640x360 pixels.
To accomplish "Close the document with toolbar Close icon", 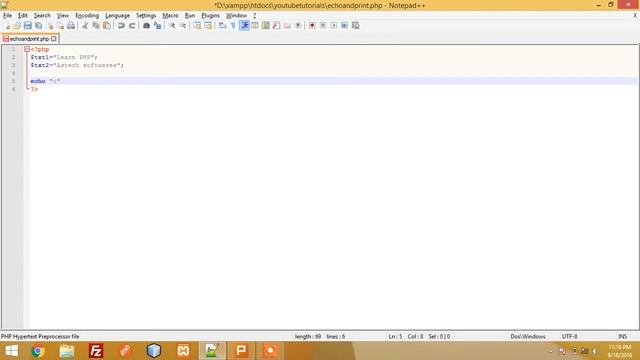I will coord(49,25).
